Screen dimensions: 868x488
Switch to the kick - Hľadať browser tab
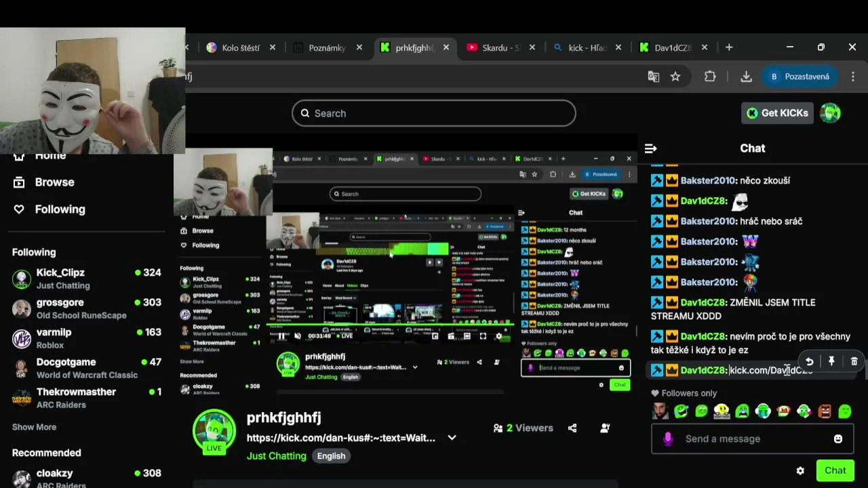pyautogui.click(x=587, y=47)
